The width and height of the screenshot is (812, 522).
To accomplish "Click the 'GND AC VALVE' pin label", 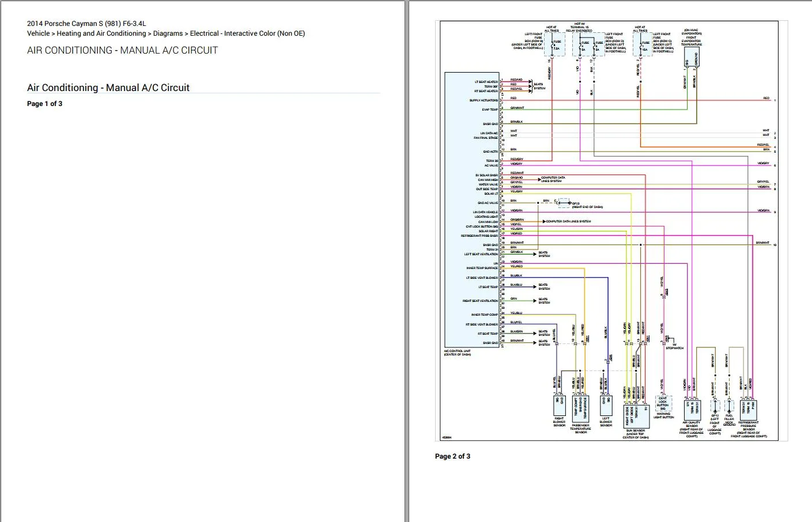I will tap(488, 203).
